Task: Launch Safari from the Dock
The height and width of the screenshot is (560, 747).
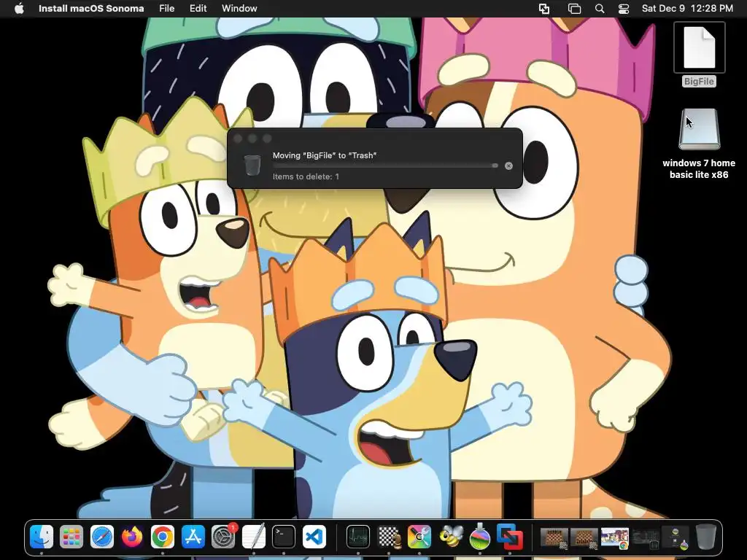Action: click(x=102, y=537)
